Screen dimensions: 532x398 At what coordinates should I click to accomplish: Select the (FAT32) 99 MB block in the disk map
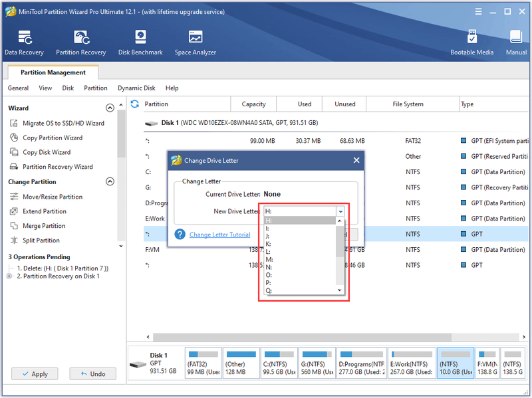pos(203,363)
